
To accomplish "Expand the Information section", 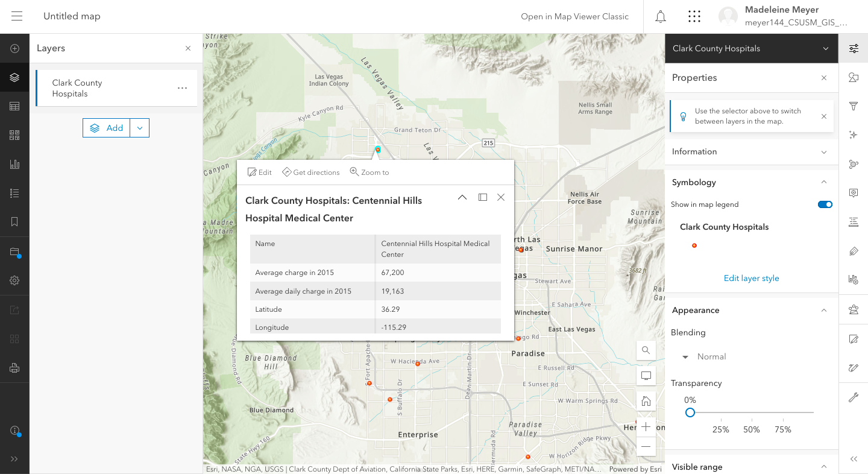I will pos(752,151).
